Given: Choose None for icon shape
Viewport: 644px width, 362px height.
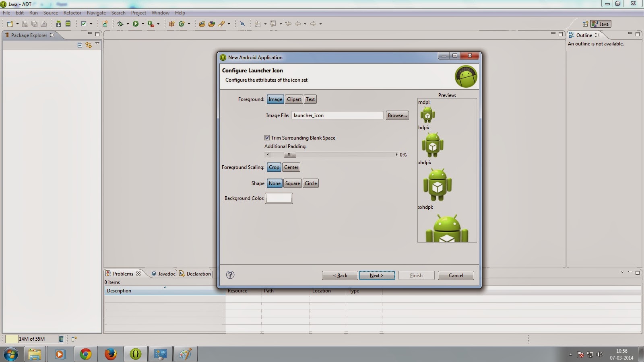Looking at the screenshot, I should coord(275,183).
